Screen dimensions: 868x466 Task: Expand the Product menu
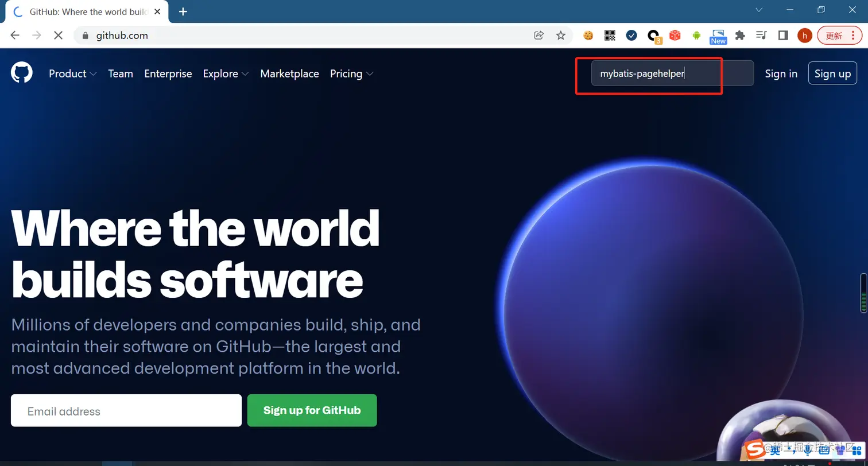[x=73, y=73]
